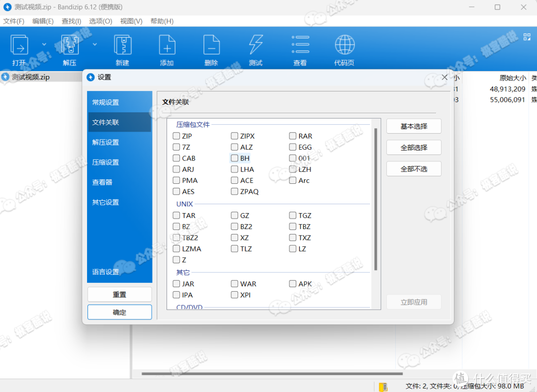Check the ZPAQ format box
The height and width of the screenshot is (392, 537).
234,191
